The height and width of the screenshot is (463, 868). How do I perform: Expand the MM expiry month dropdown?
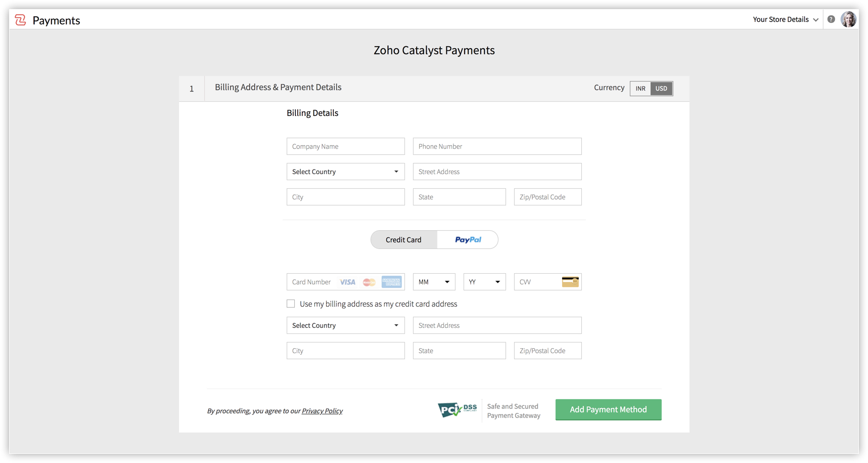[434, 282]
